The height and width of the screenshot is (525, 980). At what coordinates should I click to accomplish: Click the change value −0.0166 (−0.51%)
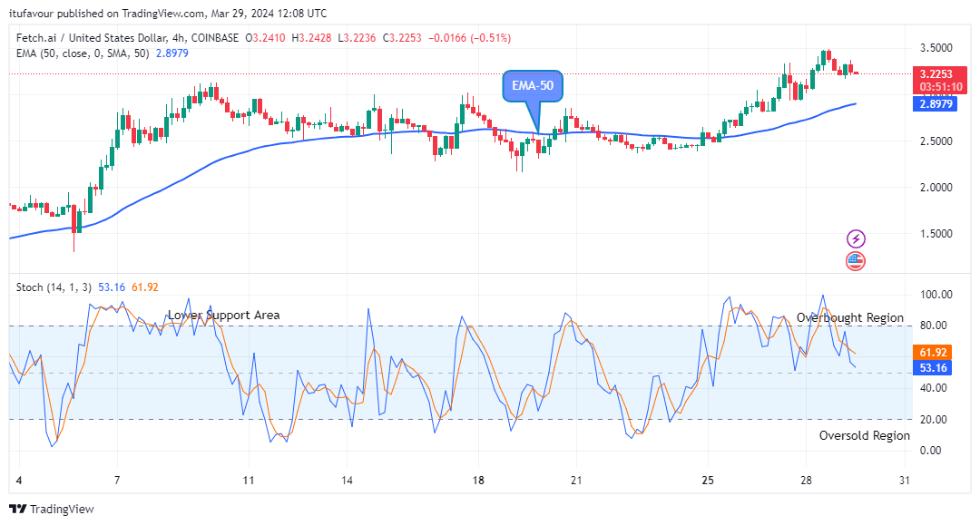pyautogui.click(x=469, y=38)
